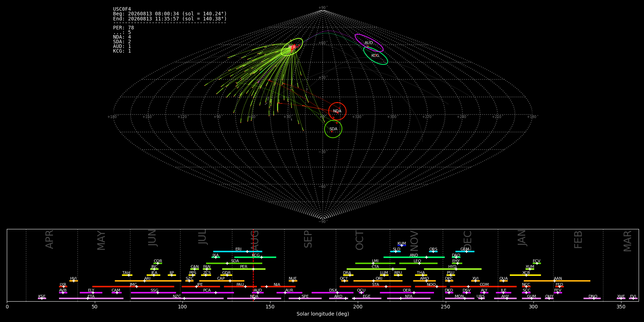Select the cyan ERI shower activity bar
Image resolution: width=644 pixels, height=322 pixels.
click(238, 252)
